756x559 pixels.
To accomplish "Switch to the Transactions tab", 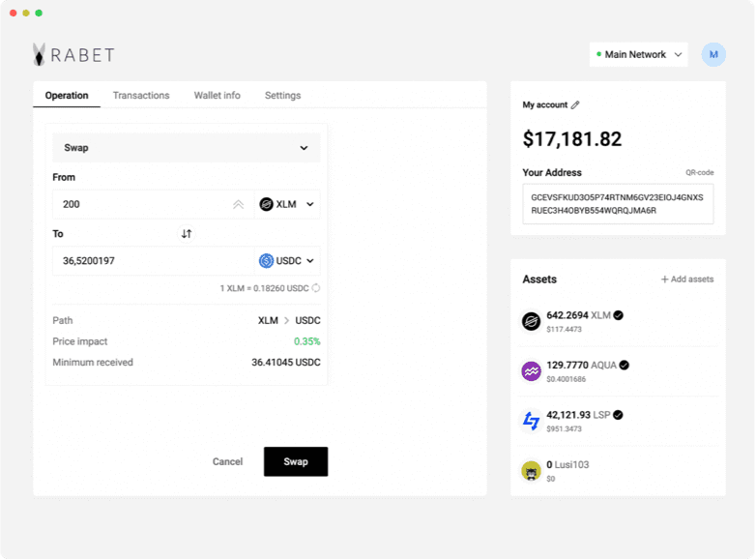I will pos(141,96).
